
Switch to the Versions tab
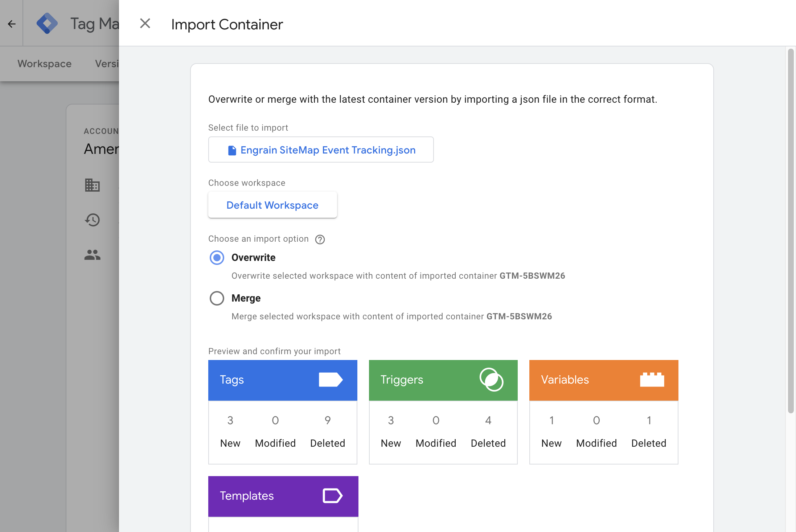pyautogui.click(x=107, y=64)
